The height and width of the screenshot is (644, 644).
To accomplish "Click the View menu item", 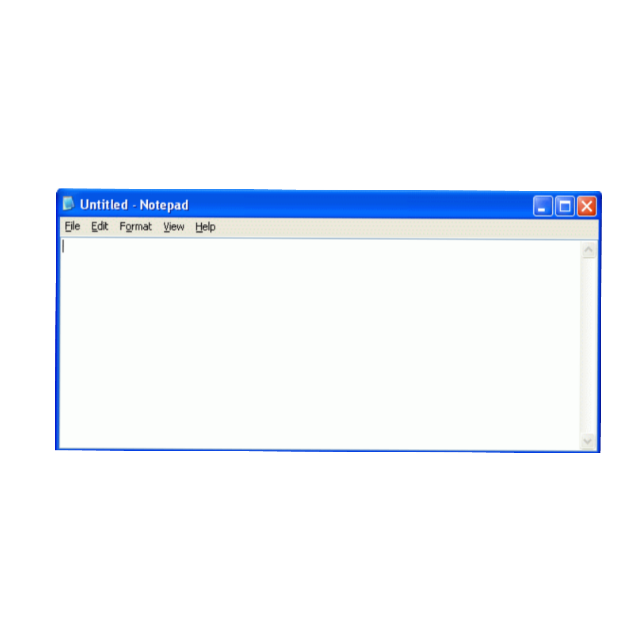I will pyautogui.click(x=173, y=226).
